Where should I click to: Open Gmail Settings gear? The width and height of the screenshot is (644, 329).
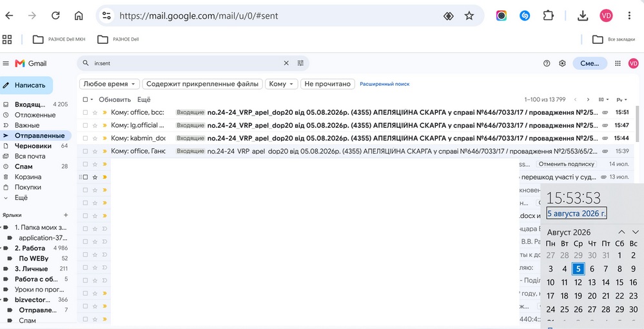point(562,63)
